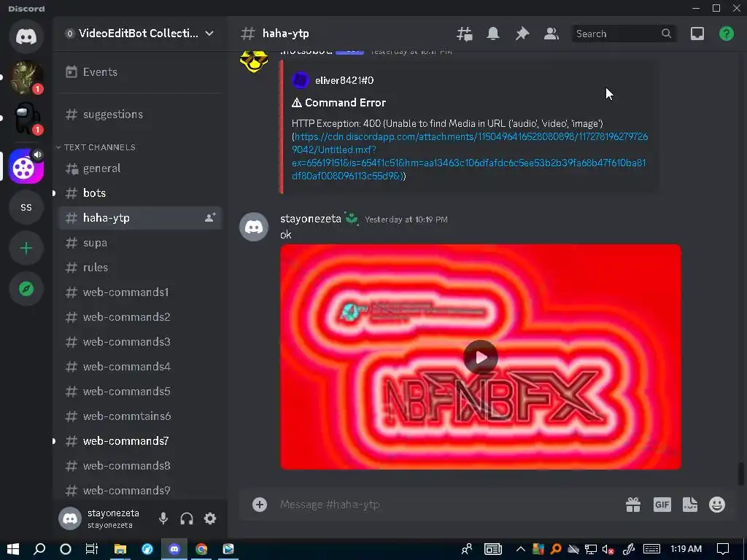This screenshot has width=747, height=560.
Task: Explore discoverable servers compass icon
Action: [x=26, y=289]
